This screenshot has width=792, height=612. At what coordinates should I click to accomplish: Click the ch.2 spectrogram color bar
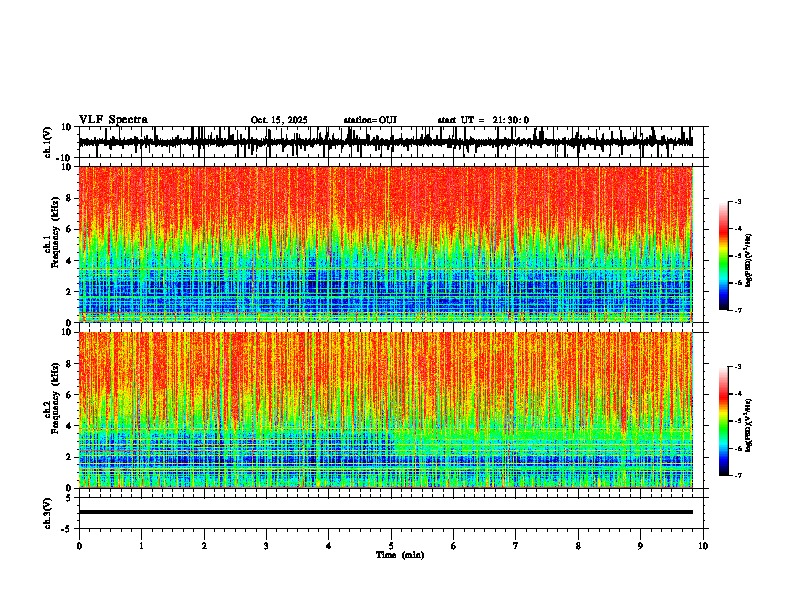point(724,421)
